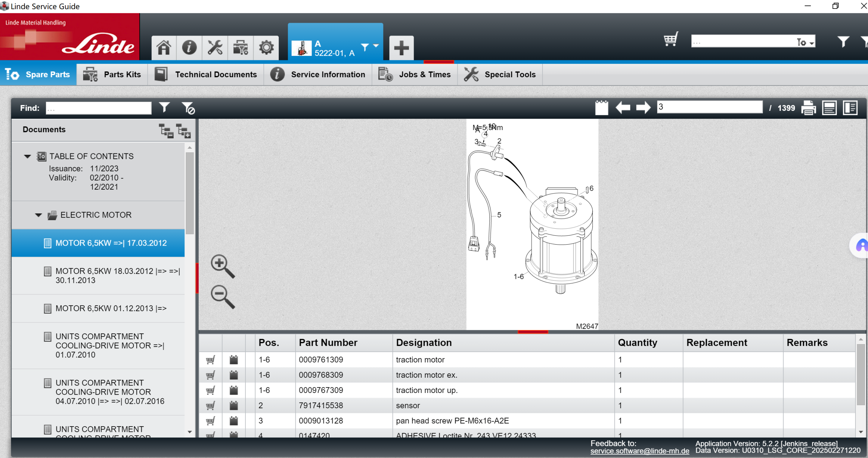View truck information via the info icon

point(189,48)
